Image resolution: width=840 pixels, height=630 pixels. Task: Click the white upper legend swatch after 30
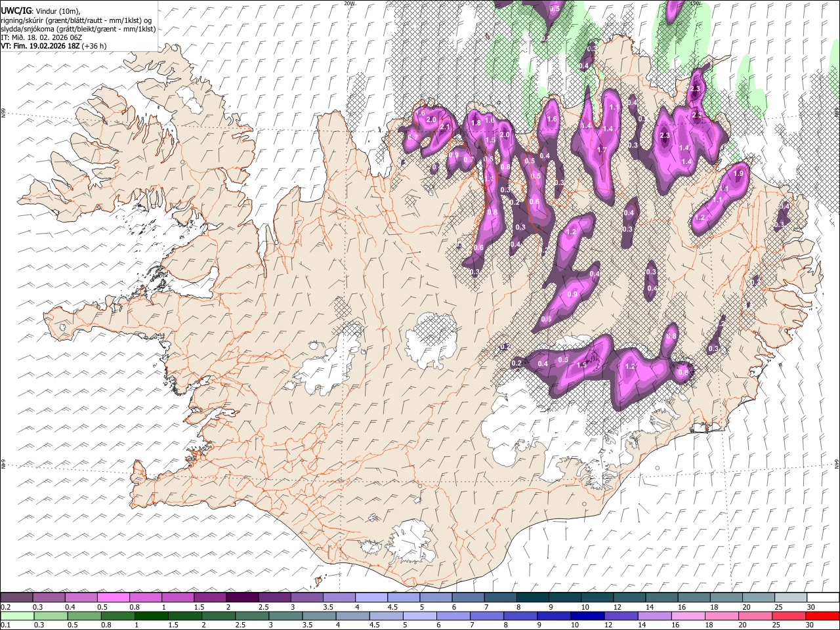tap(822, 598)
